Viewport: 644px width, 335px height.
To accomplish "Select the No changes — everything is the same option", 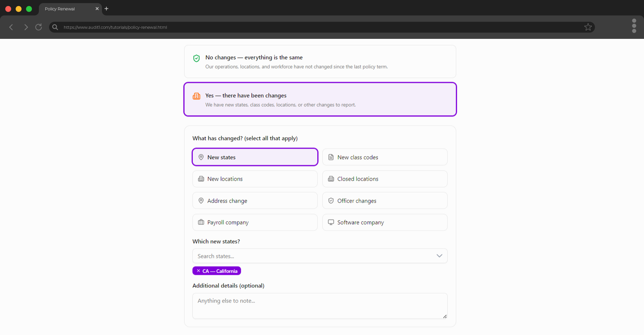I will tap(320, 62).
